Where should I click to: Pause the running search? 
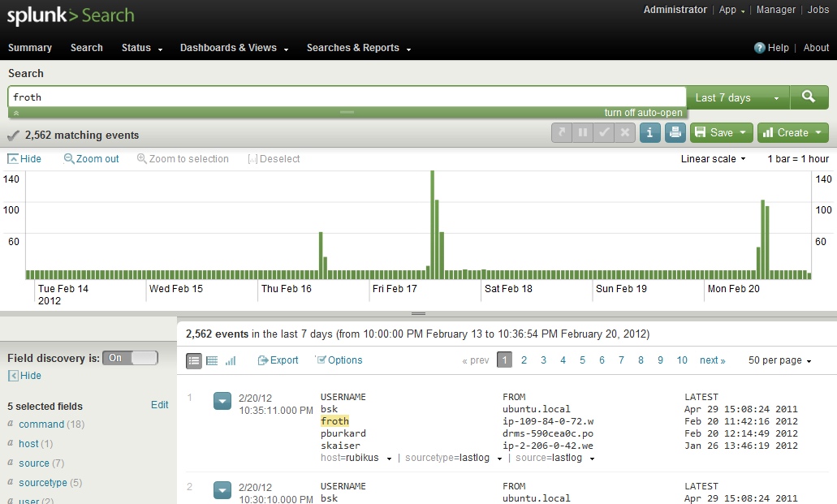pos(583,132)
